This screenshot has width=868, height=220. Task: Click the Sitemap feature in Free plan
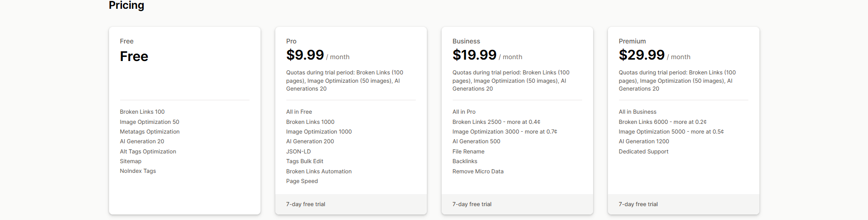tap(131, 161)
